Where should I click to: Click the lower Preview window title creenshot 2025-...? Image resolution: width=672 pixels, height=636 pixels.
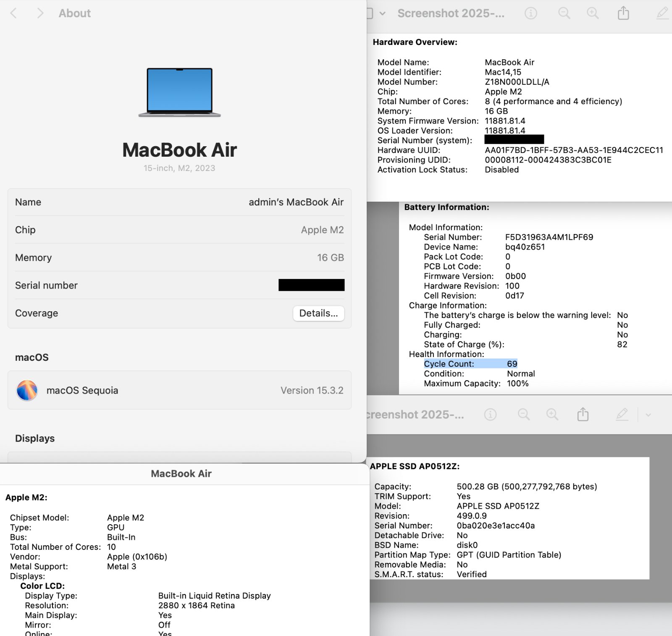(415, 415)
